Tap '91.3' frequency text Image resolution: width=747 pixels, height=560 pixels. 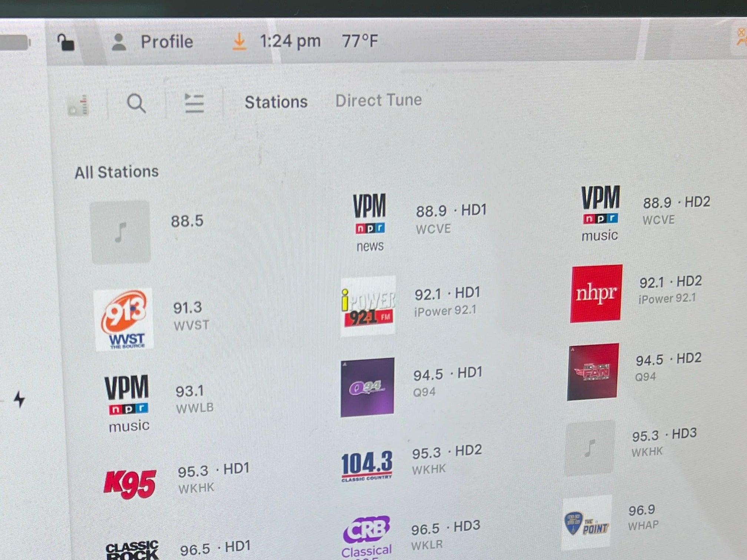187,308
